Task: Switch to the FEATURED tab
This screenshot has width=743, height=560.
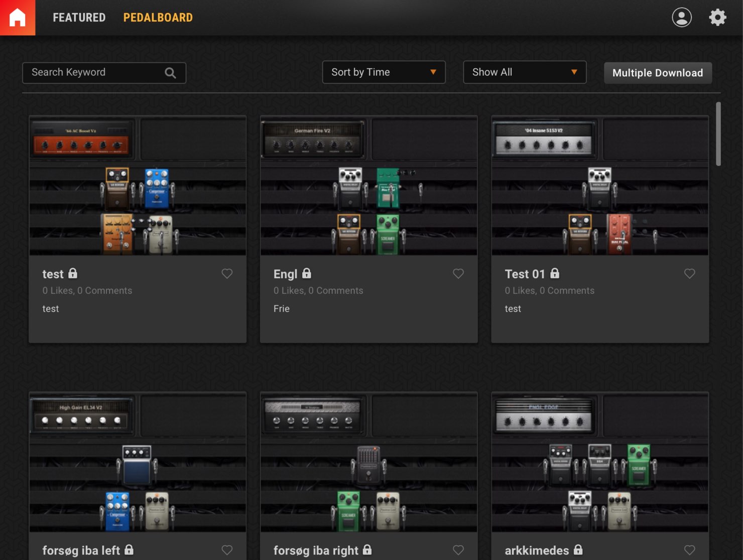Action: pos(79,18)
